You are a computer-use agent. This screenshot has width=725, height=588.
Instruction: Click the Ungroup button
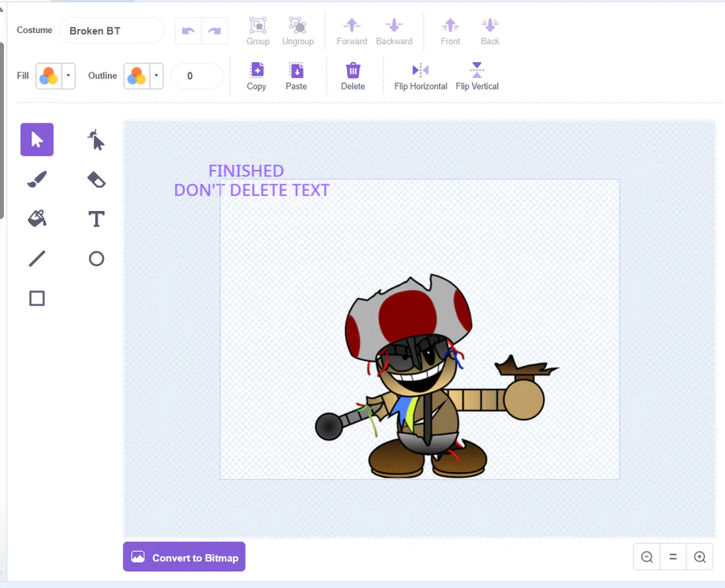coord(298,31)
